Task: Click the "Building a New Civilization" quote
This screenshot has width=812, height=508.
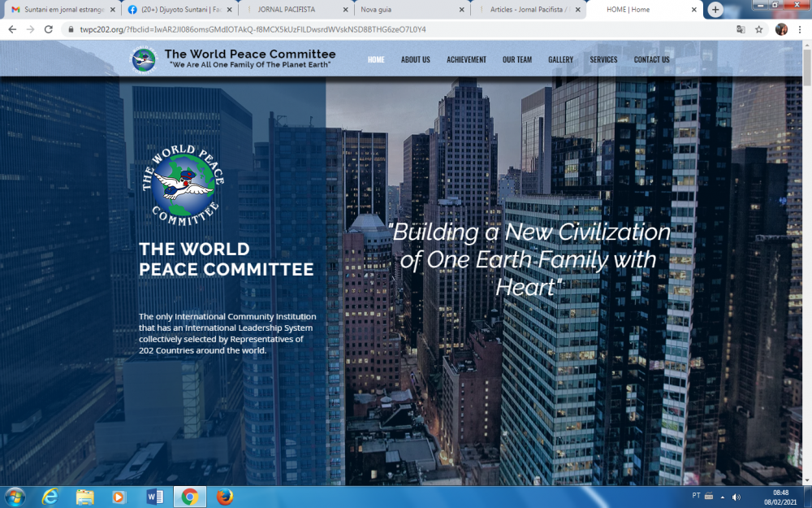Action: tap(529, 259)
